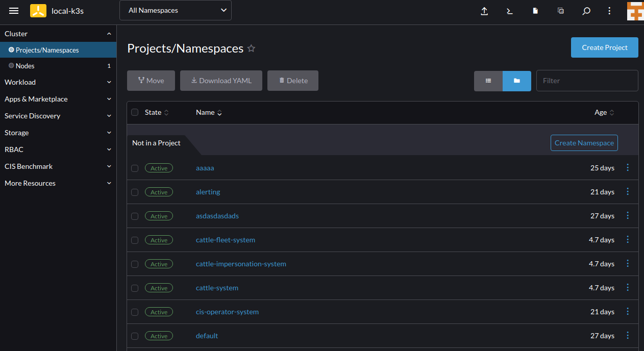Copy KubeConfig to clipboard icon
The image size is (644, 351).
[x=560, y=11]
